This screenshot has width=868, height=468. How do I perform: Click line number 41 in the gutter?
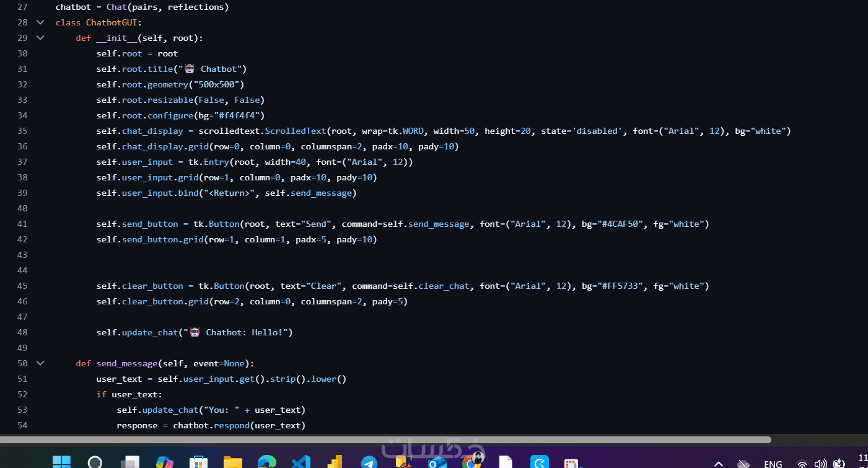22,224
